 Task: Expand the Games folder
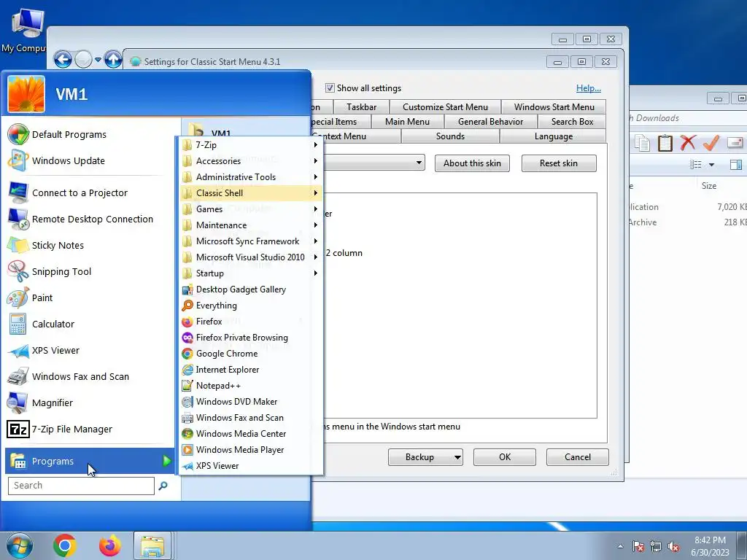tap(250, 209)
